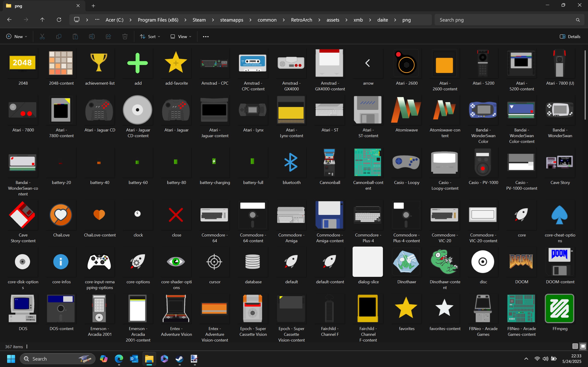Click the Up one level arrow
The image size is (588, 367).
[42, 20]
